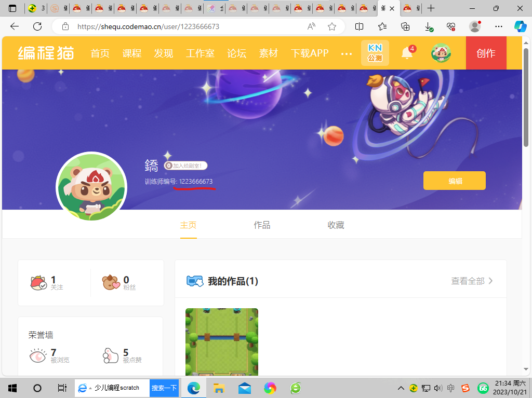The width and height of the screenshot is (532, 398).
Task: Open 论坛 in navigation
Action: point(236,53)
